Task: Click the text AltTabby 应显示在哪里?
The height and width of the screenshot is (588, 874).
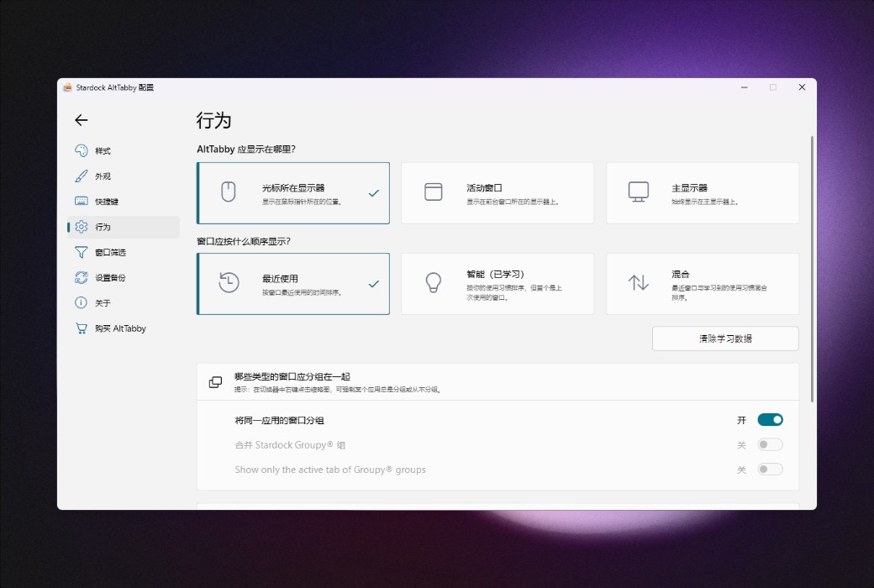Action: coord(245,149)
